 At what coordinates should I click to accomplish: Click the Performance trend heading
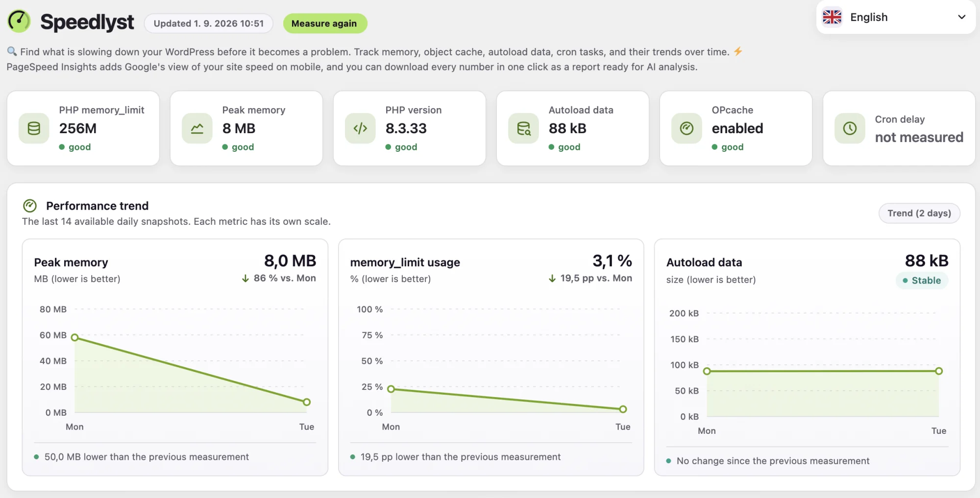point(98,206)
